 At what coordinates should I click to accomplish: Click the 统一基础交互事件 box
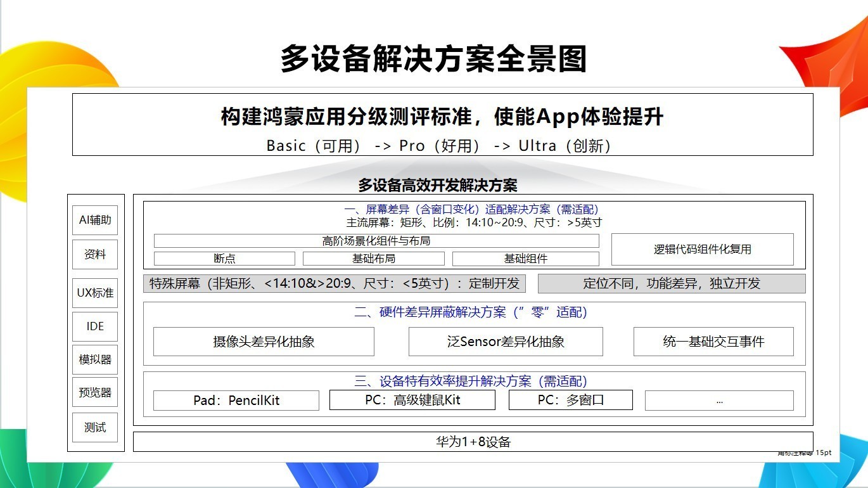point(713,342)
